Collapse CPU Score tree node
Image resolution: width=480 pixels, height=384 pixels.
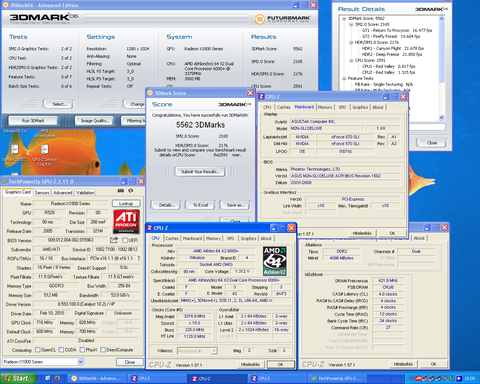tap(351, 60)
